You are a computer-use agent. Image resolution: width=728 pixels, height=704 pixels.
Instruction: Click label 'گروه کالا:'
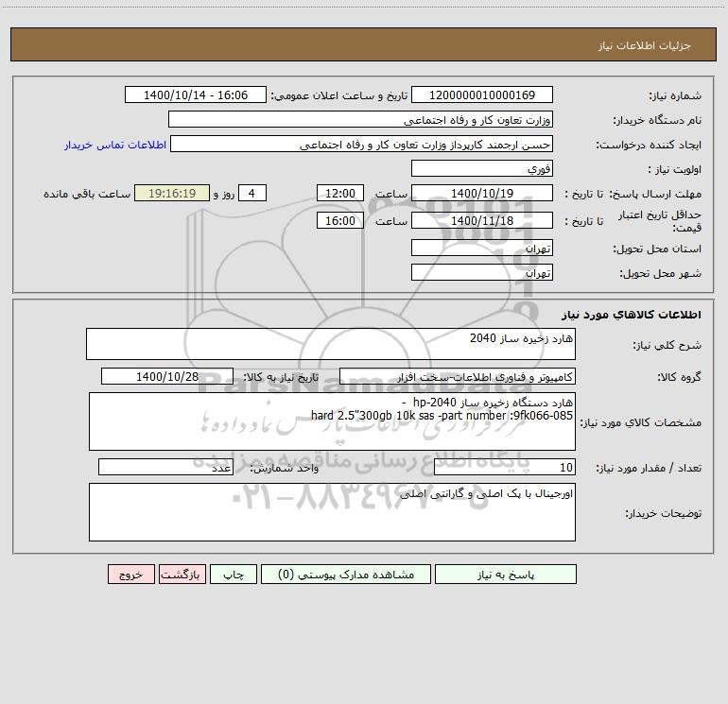[679, 377]
